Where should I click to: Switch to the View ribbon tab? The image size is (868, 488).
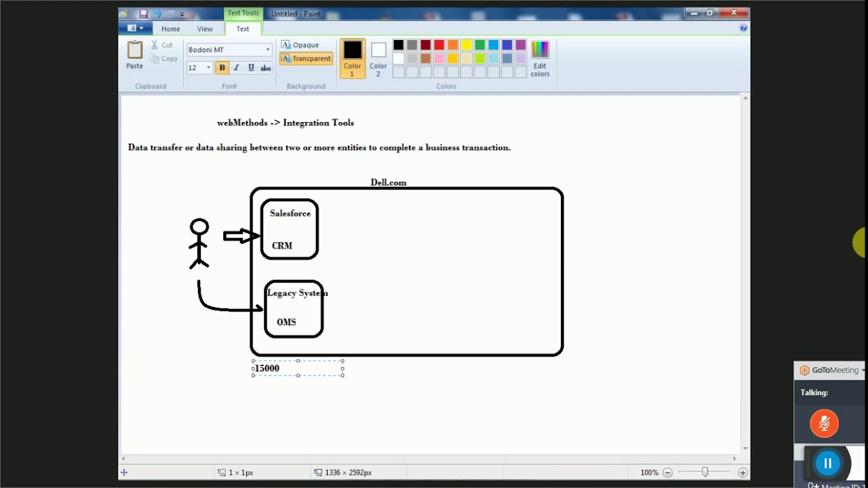[x=205, y=29]
